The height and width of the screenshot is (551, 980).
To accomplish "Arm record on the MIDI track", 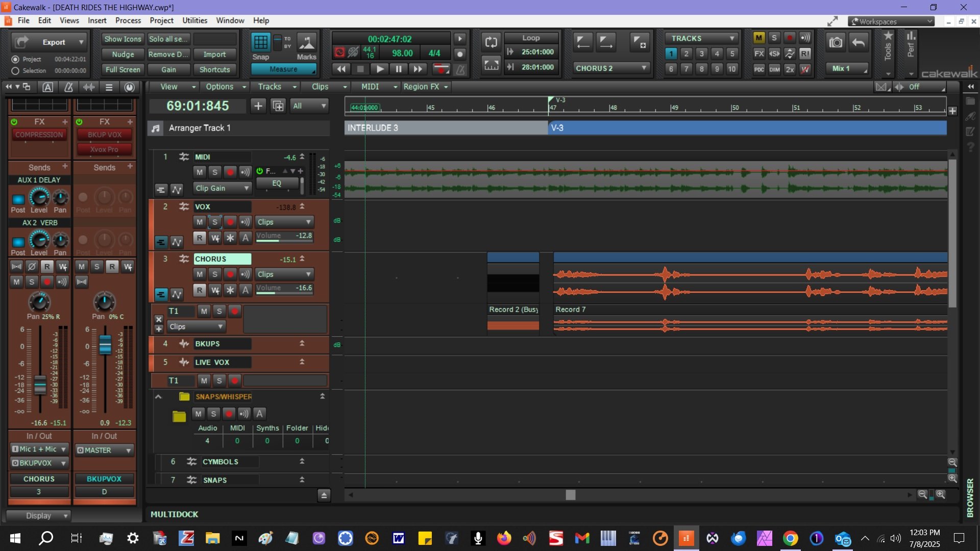I will coord(230,172).
